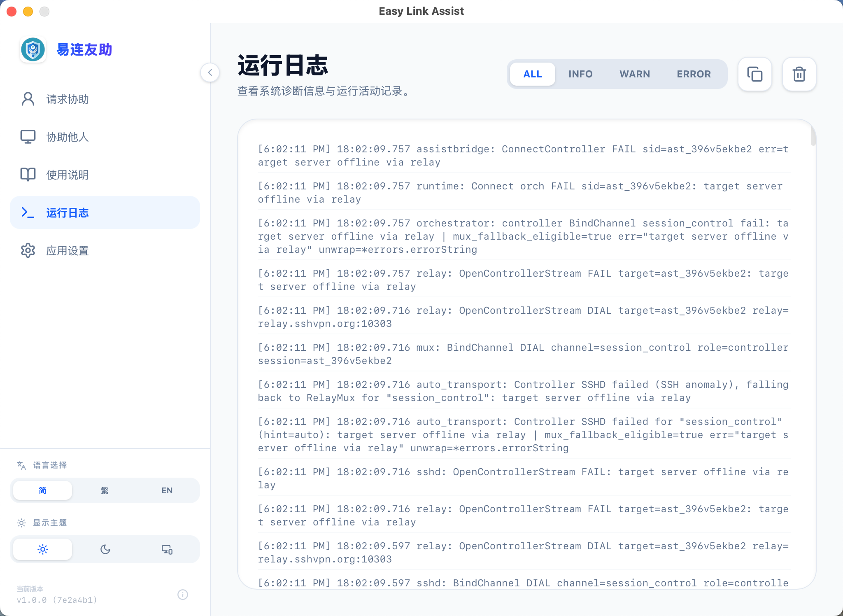This screenshot has height=616, width=843.
Task: Click the version info circle icon
Action: 183,595
